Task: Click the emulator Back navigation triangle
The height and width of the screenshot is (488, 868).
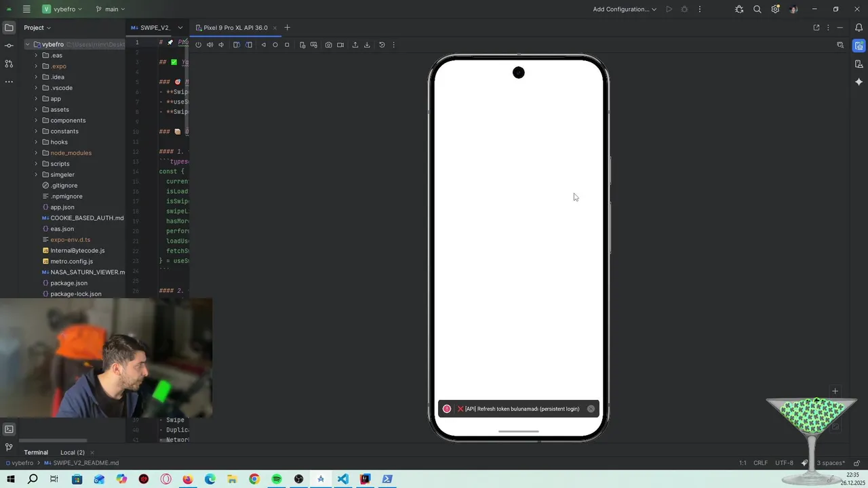Action: point(263,45)
